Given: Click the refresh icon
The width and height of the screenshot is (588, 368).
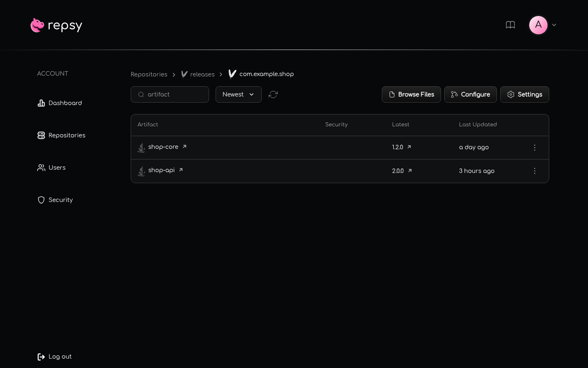Looking at the screenshot, I should 273,94.
